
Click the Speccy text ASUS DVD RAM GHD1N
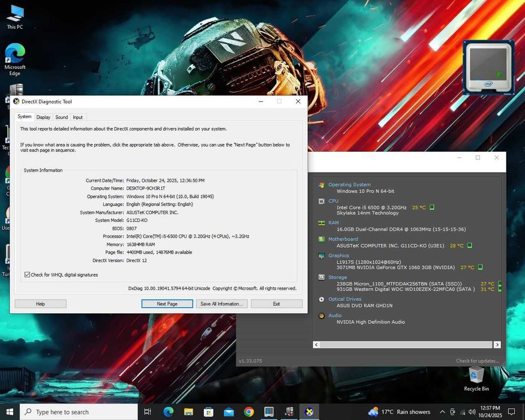pyautogui.click(x=364, y=305)
